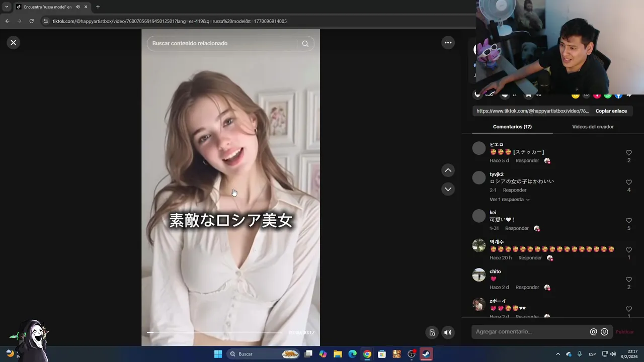Like 박계수's comment with heart
Image resolution: width=644 pixels, height=362 pixels.
[x=629, y=250]
